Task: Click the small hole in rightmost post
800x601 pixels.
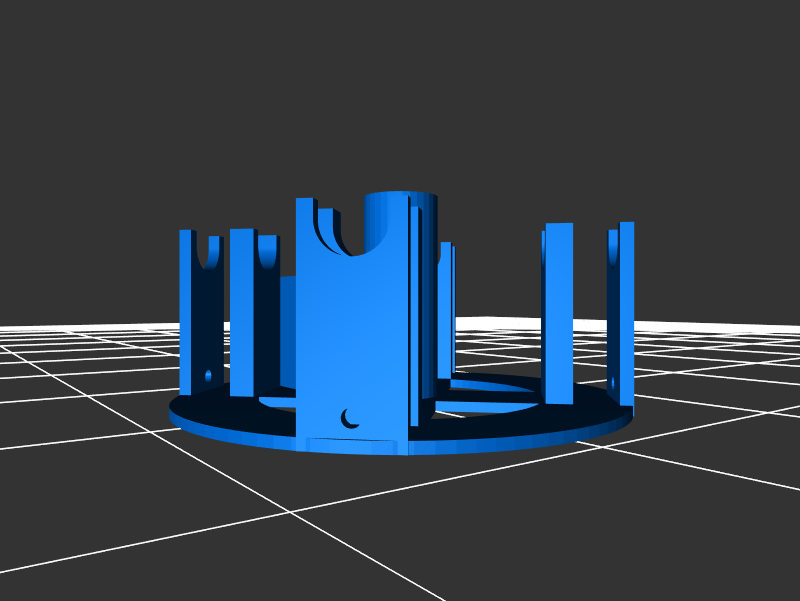Action: (612, 381)
